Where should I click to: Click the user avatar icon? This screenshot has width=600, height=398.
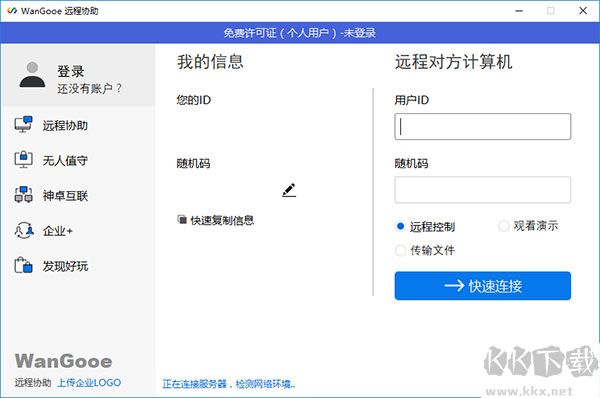(33, 75)
